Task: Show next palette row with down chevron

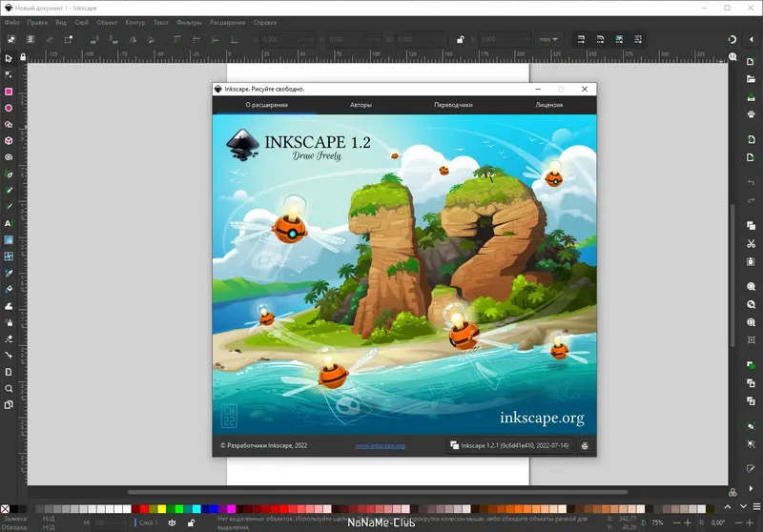Action: point(743,506)
